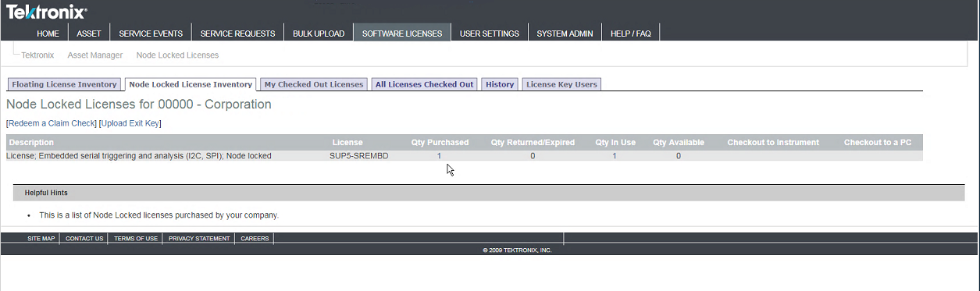Click Qty In Use column header
This screenshot has height=291, width=980.
pyautogui.click(x=615, y=143)
